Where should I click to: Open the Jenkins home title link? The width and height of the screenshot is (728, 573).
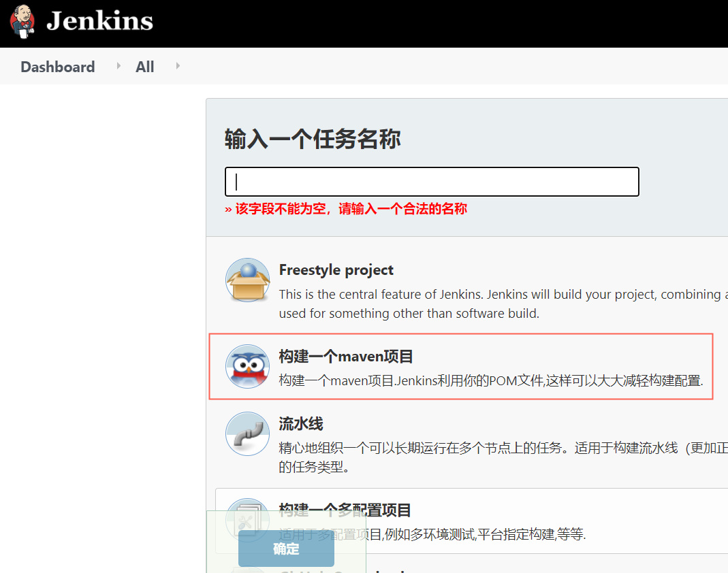(x=100, y=21)
